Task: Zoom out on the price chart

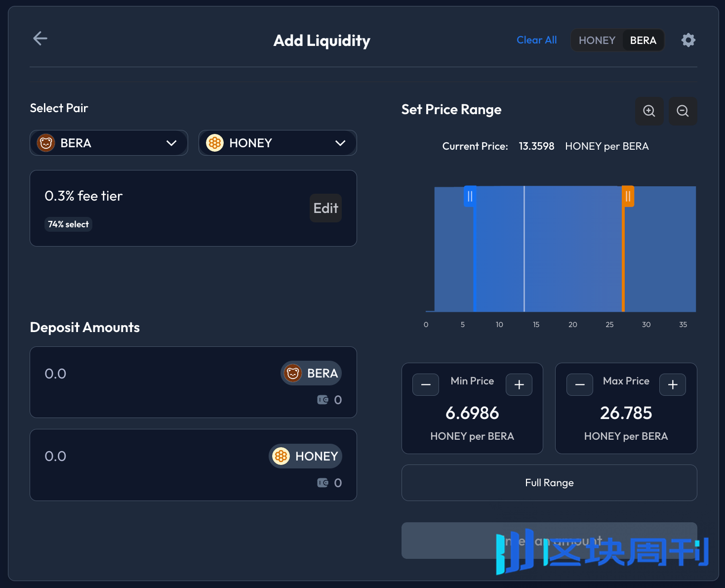Action: (x=683, y=111)
